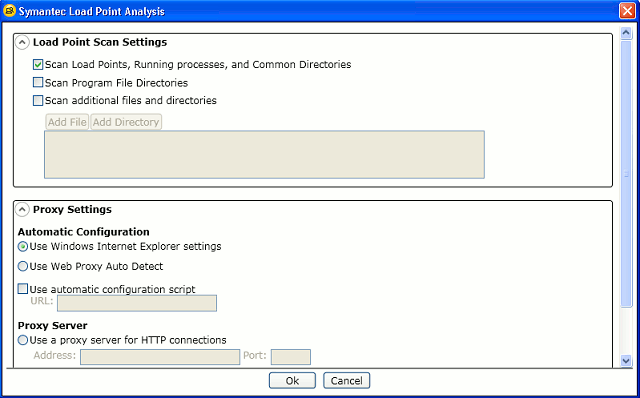Click the scrollbar up arrow
The width and height of the screenshot is (640, 398).
coord(626,33)
